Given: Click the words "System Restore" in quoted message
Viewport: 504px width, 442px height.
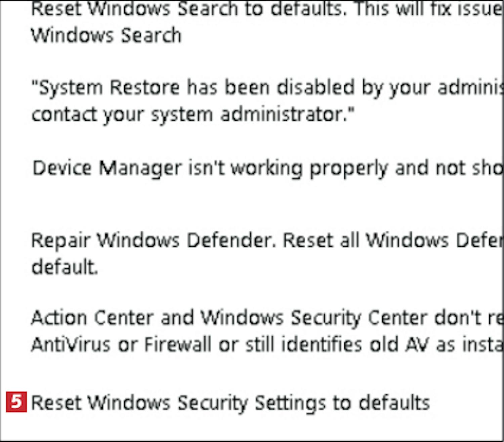Looking at the screenshot, I should (x=110, y=87).
